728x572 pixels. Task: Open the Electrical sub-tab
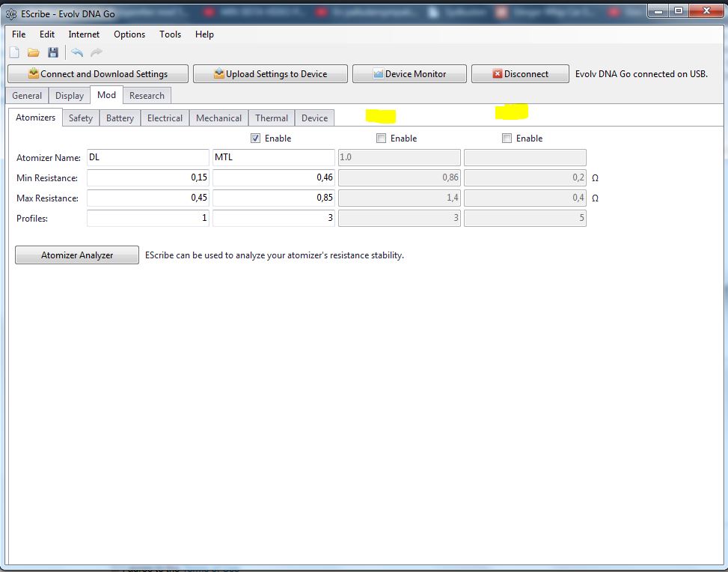click(165, 118)
